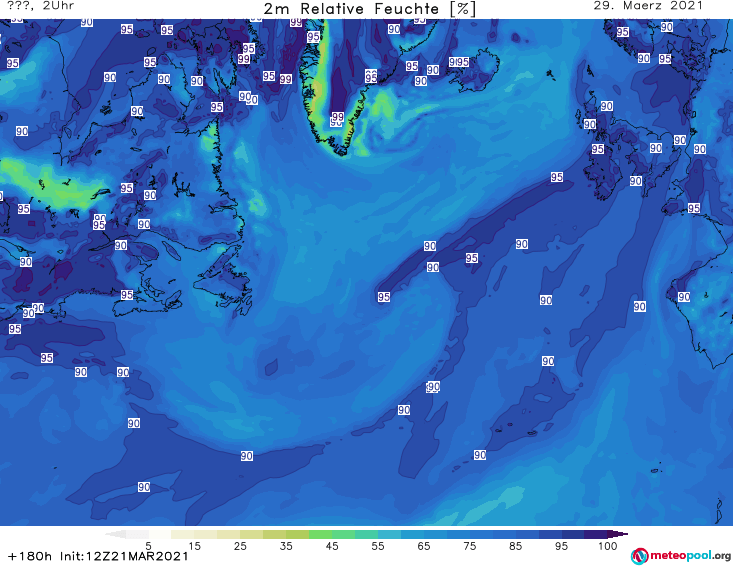Screen dimensions: 733x566
Task: Click the "15" tick on color scale
Action: [194, 546]
